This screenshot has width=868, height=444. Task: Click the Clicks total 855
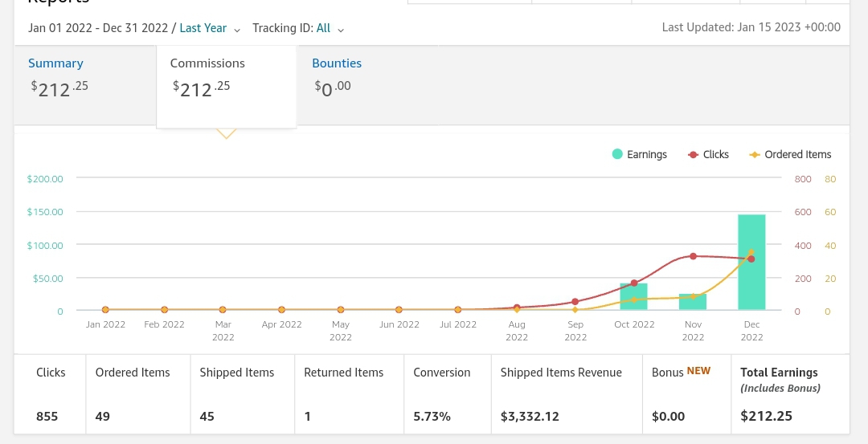47,416
